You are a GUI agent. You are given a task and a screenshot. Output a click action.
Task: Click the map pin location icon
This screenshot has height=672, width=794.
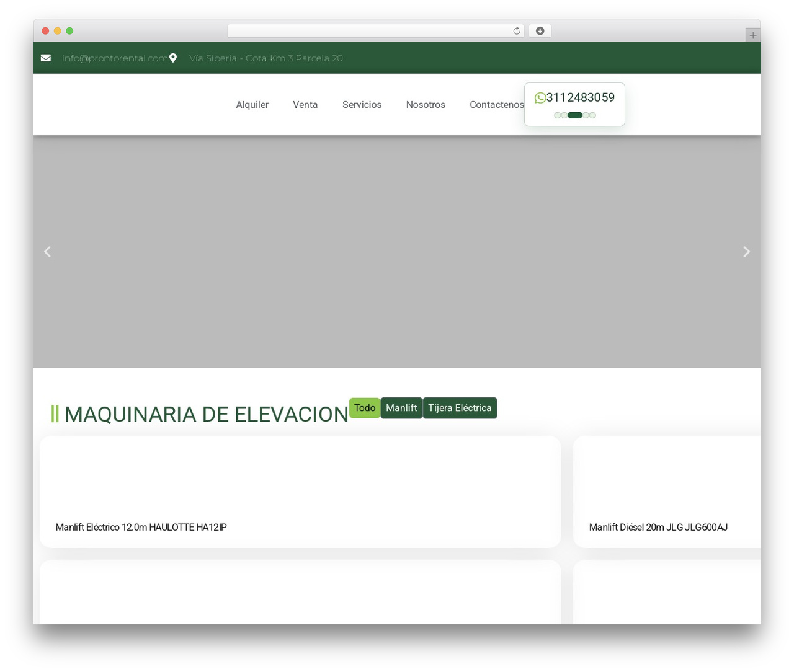click(x=173, y=58)
